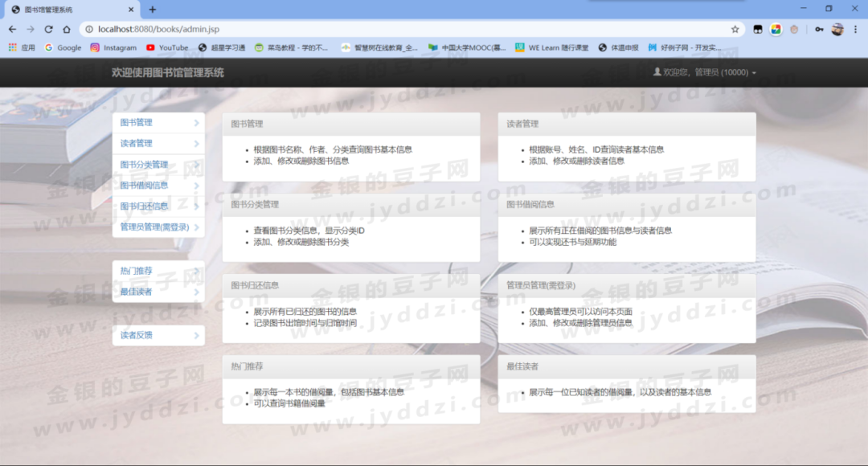Screen dimensions: 868x466
Task: Click the text 可以查询书籍借阅量
Action: [x=289, y=403]
